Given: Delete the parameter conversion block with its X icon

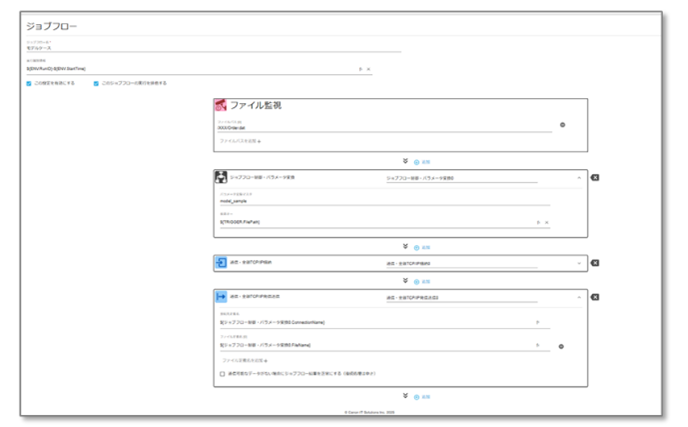Looking at the screenshot, I should pyautogui.click(x=595, y=177).
